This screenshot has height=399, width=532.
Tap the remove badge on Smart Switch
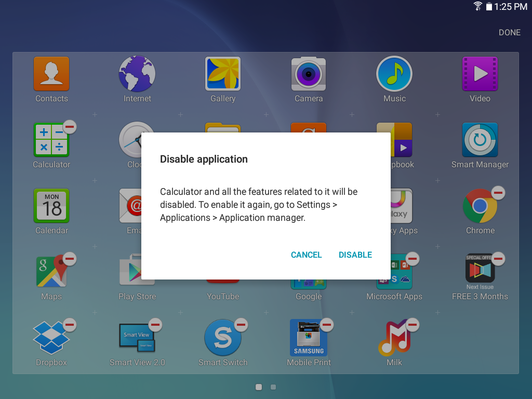pos(241,325)
